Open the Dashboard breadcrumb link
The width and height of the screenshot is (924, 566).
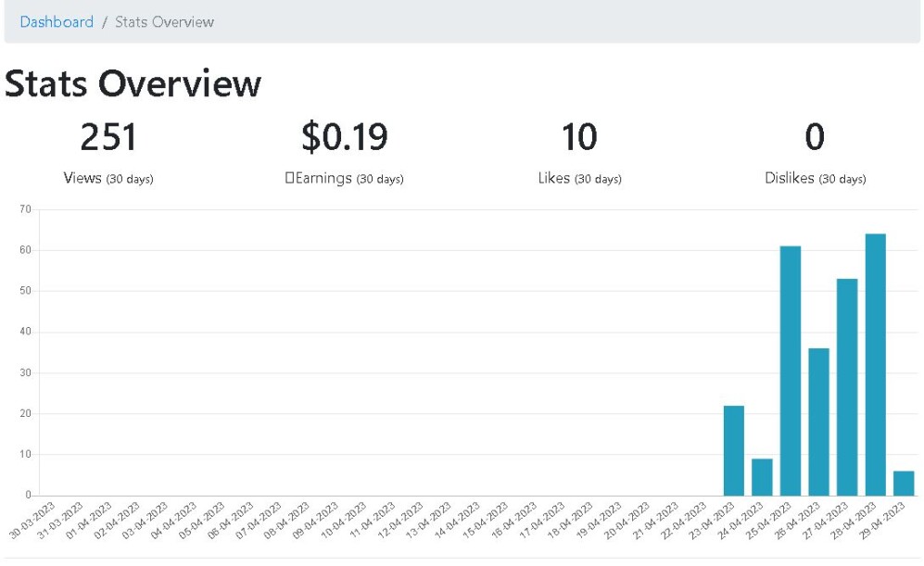pyautogui.click(x=57, y=22)
